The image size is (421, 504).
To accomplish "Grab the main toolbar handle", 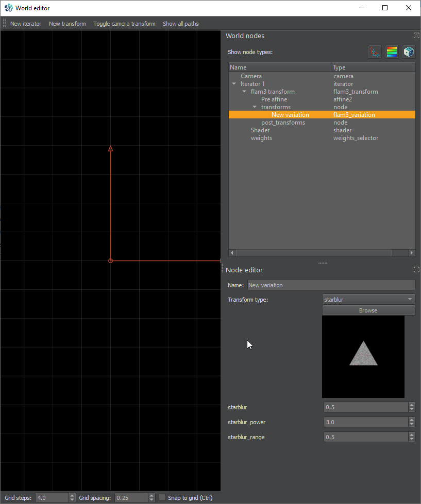I will point(4,24).
